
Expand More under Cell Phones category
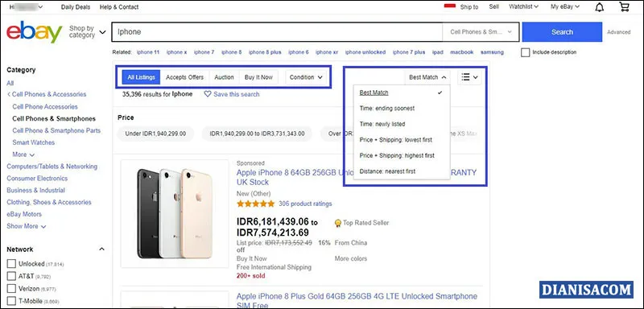pos(23,154)
